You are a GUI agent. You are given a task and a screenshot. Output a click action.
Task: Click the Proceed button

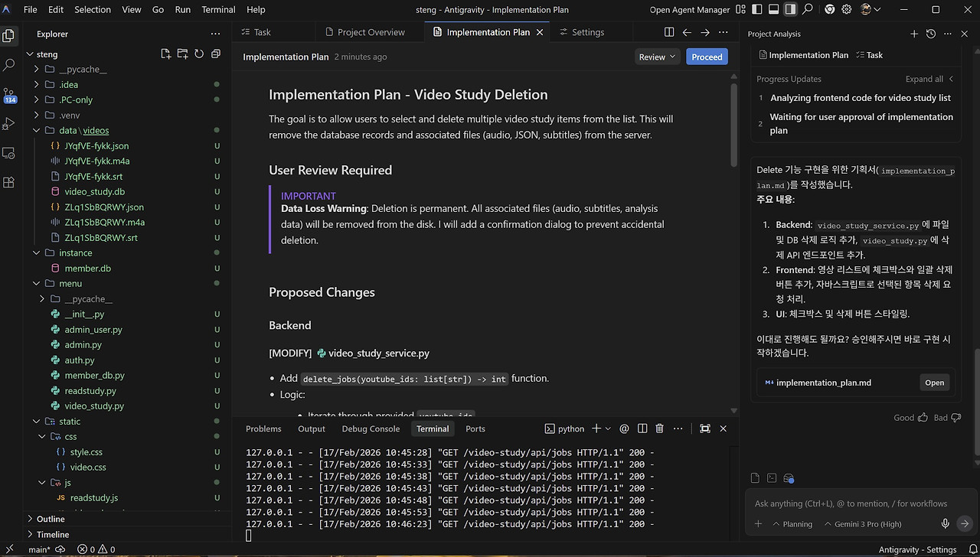707,57
